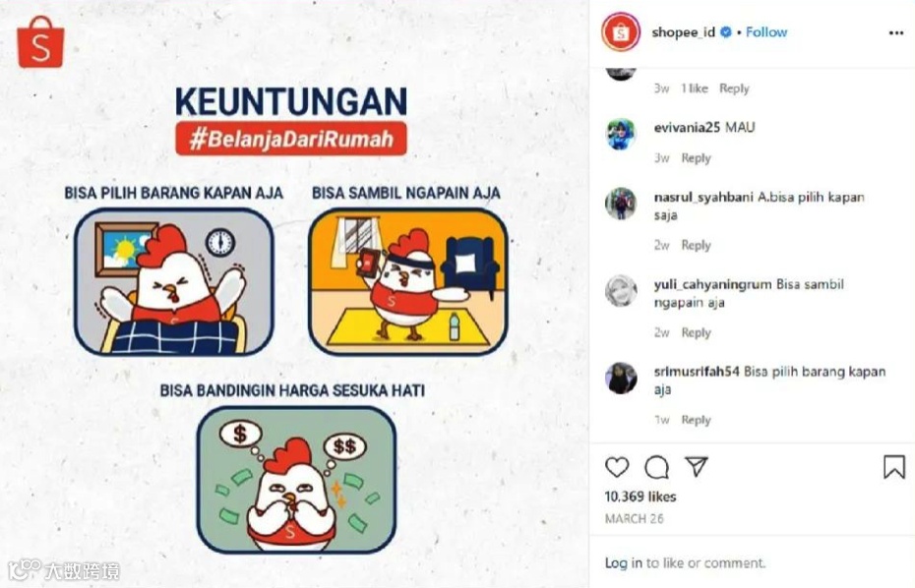Open comment bubble icon
915x588 pixels.
[656, 467]
